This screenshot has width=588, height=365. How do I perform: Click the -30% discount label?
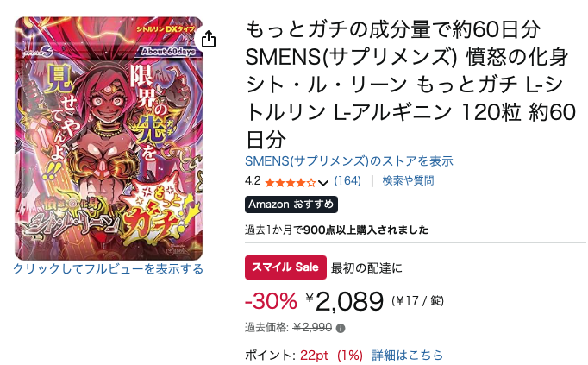click(x=271, y=301)
